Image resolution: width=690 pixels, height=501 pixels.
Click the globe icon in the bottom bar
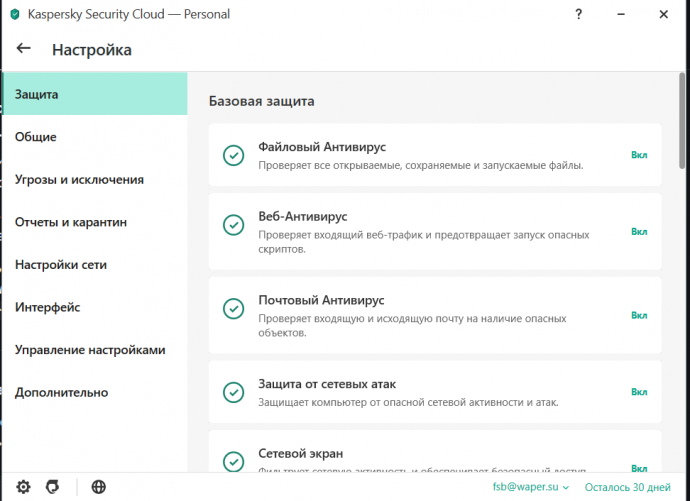(98, 487)
